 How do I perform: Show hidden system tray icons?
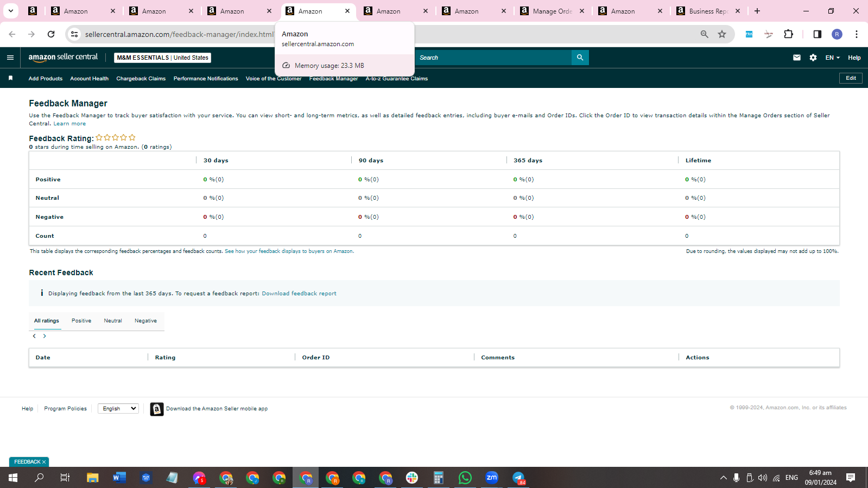pyautogui.click(x=723, y=478)
